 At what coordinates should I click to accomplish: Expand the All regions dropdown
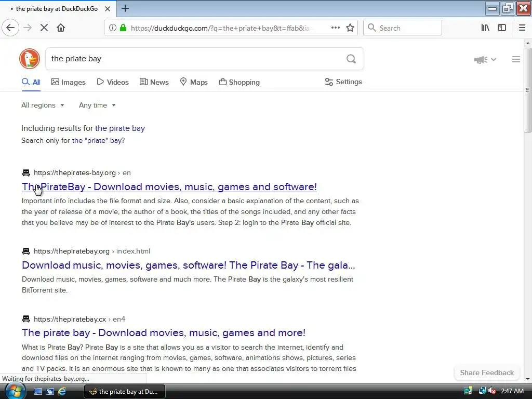(x=43, y=105)
